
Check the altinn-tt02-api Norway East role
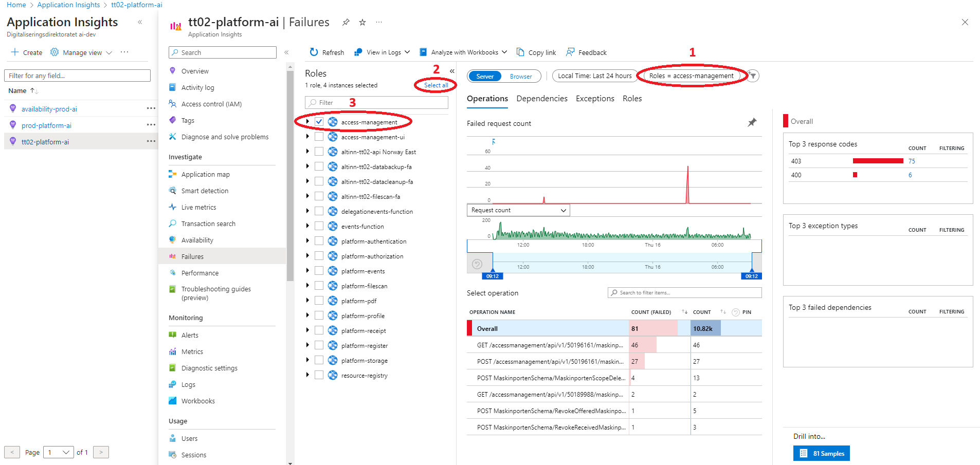pyautogui.click(x=319, y=152)
